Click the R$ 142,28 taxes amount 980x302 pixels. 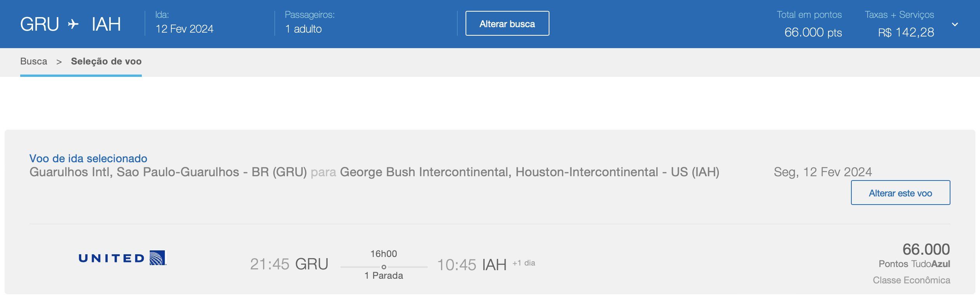906,32
